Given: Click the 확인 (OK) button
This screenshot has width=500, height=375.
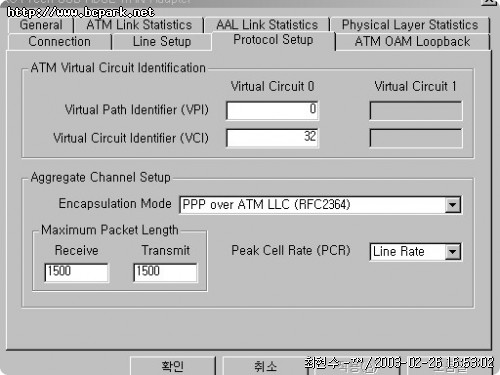Looking at the screenshot, I should (173, 366).
